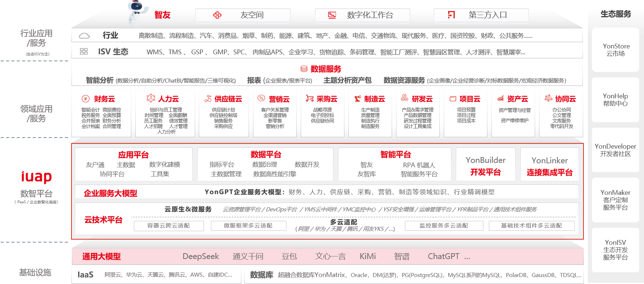Image resolution: width=644 pixels, height=284 pixels.
Task: Click the database icon next to 数据服务
Action: (304, 69)
